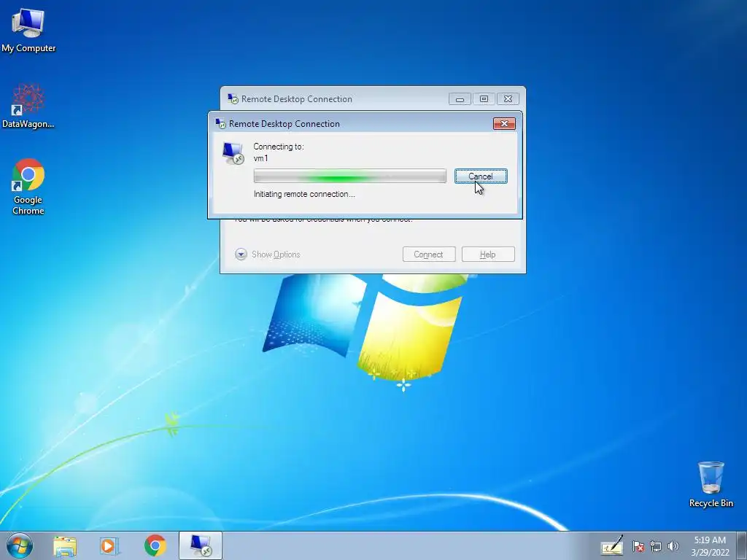Open the Windows Start menu
The height and width of the screenshot is (560, 747).
pos(20,545)
